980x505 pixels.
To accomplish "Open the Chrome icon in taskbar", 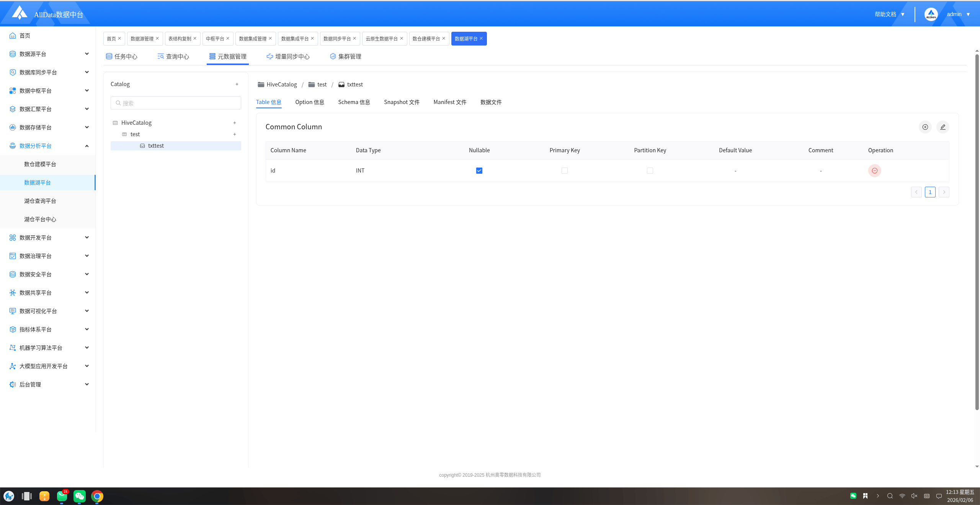I will coord(97,496).
